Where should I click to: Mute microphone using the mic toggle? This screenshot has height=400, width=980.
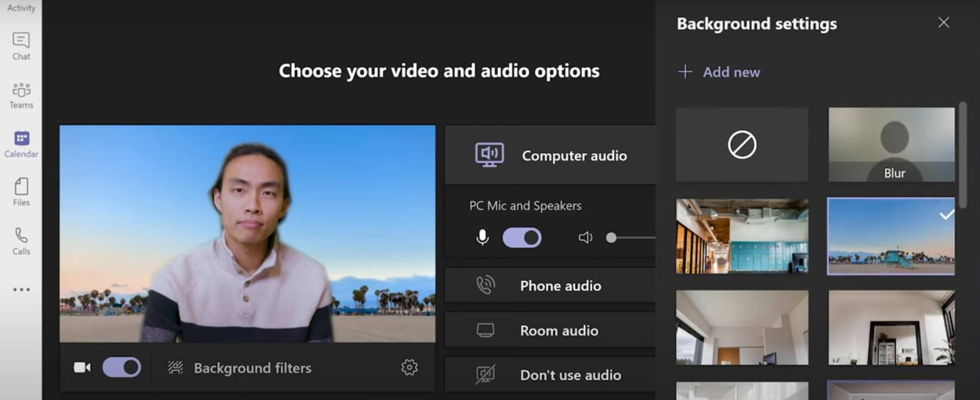click(x=522, y=238)
